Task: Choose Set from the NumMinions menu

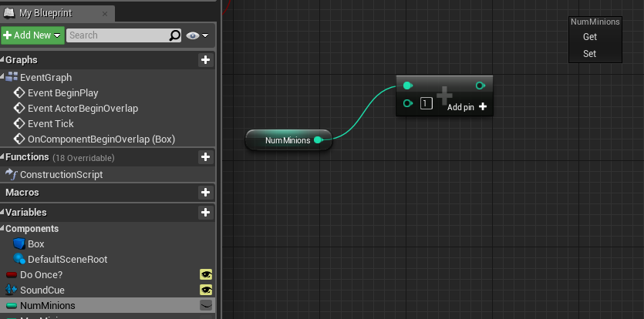Action: point(589,54)
